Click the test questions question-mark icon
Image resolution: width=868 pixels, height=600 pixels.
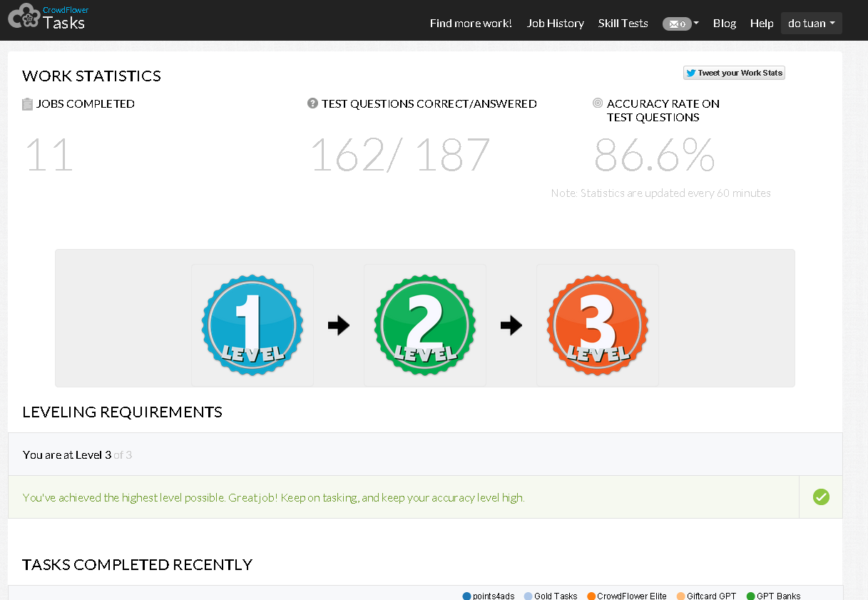pyautogui.click(x=312, y=103)
